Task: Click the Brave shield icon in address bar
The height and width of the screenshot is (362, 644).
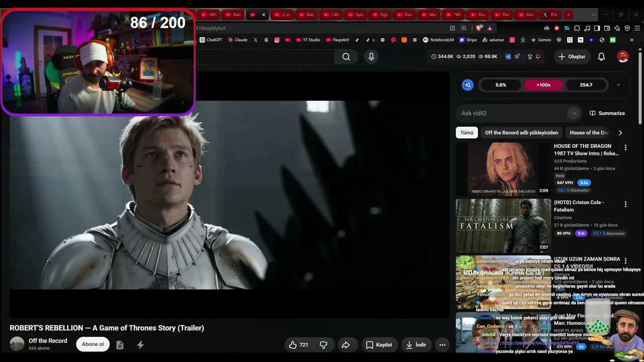Action: point(479,28)
